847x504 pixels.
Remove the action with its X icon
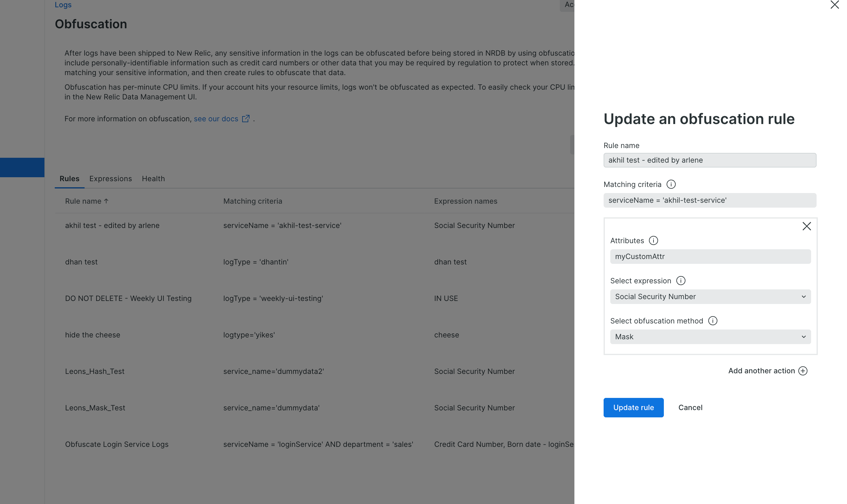tap(806, 226)
